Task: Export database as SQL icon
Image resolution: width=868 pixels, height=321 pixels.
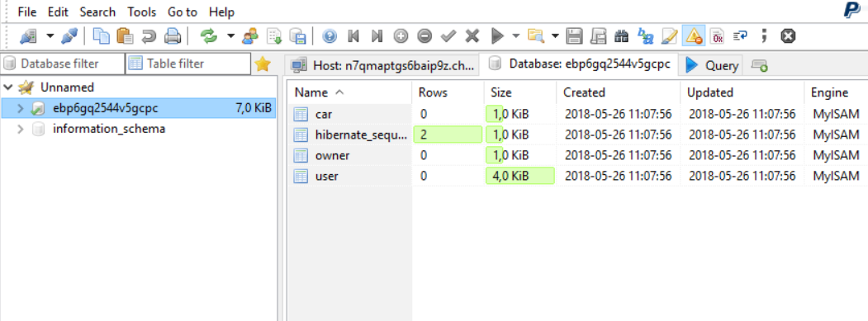Action: pos(298,36)
